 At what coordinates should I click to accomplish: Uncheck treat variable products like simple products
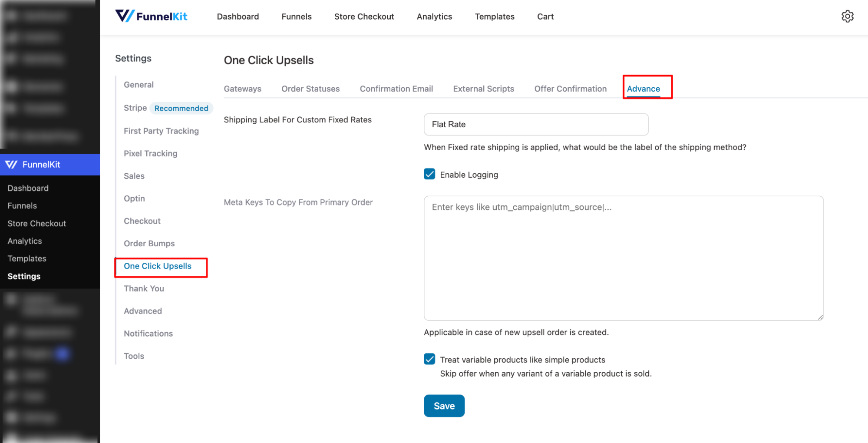click(429, 359)
